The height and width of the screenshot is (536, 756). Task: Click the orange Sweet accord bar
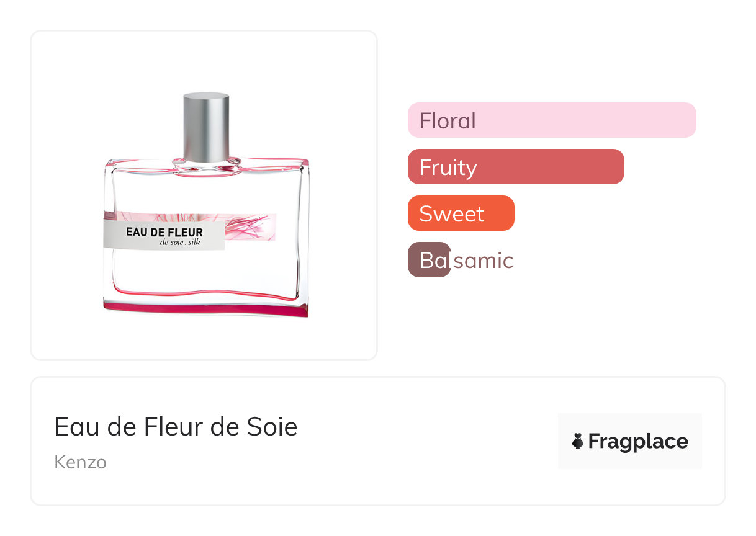(461, 213)
